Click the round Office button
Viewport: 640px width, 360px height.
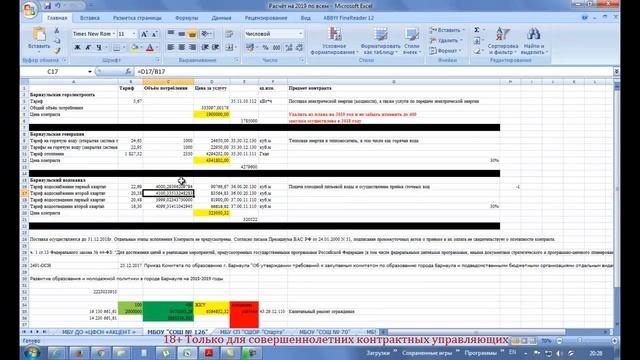point(30,10)
